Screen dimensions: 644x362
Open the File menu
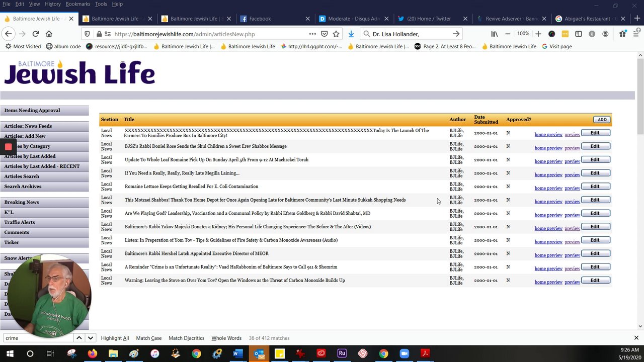pyautogui.click(x=7, y=4)
